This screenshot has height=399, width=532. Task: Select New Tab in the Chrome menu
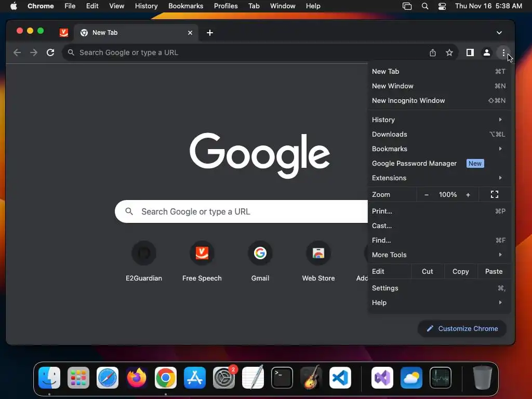pyautogui.click(x=439, y=71)
